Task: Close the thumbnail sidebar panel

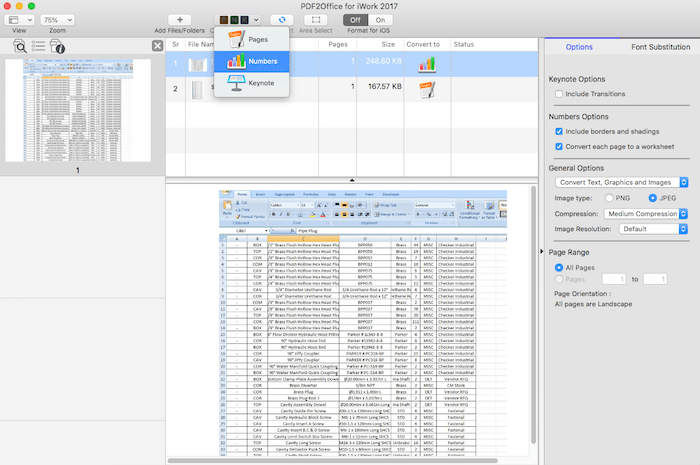Action: (157, 46)
